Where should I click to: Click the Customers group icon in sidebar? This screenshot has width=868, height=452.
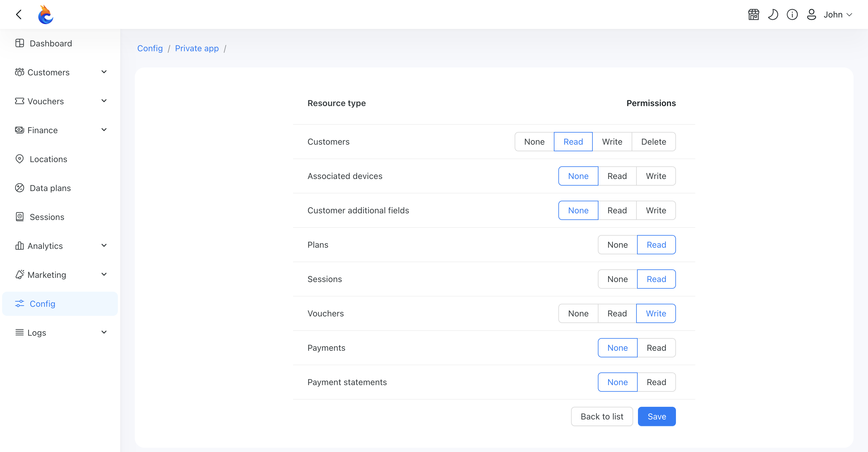20,72
